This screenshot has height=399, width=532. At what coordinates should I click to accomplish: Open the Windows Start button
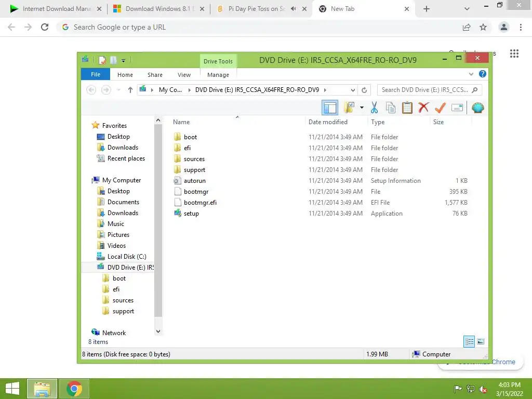click(x=12, y=389)
